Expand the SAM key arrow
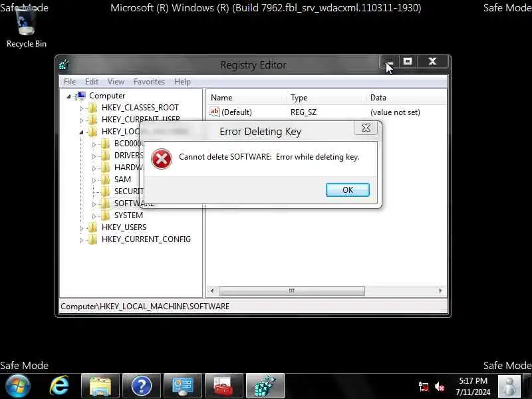The height and width of the screenshot is (399, 532). tap(94, 180)
